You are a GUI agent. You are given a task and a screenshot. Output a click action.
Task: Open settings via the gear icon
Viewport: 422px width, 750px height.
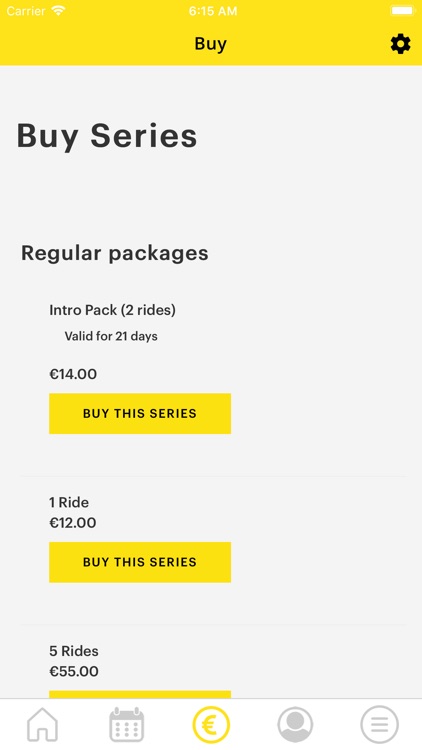[x=400, y=44]
